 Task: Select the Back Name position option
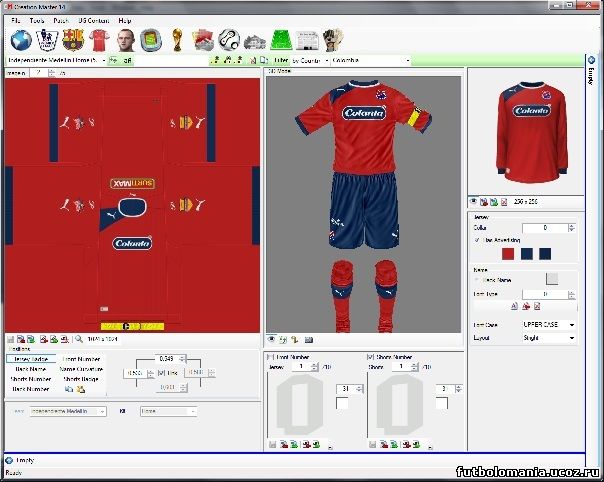(31, 369)
